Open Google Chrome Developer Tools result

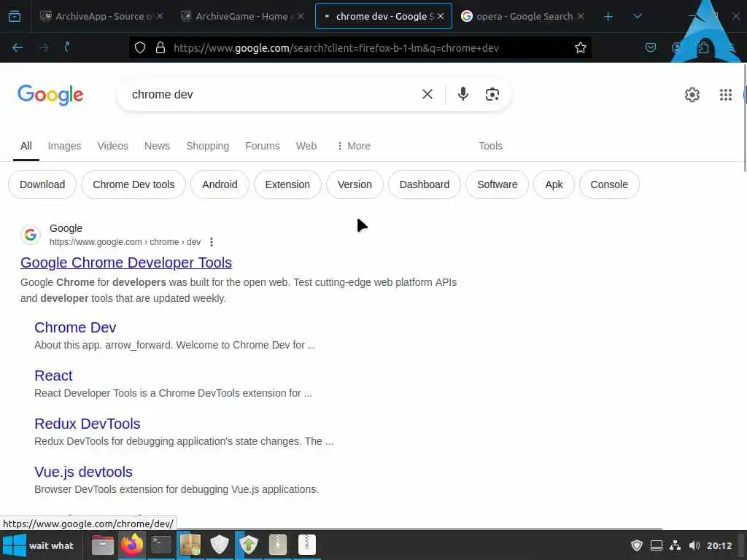pyautogui.click(x=126, y=262)
